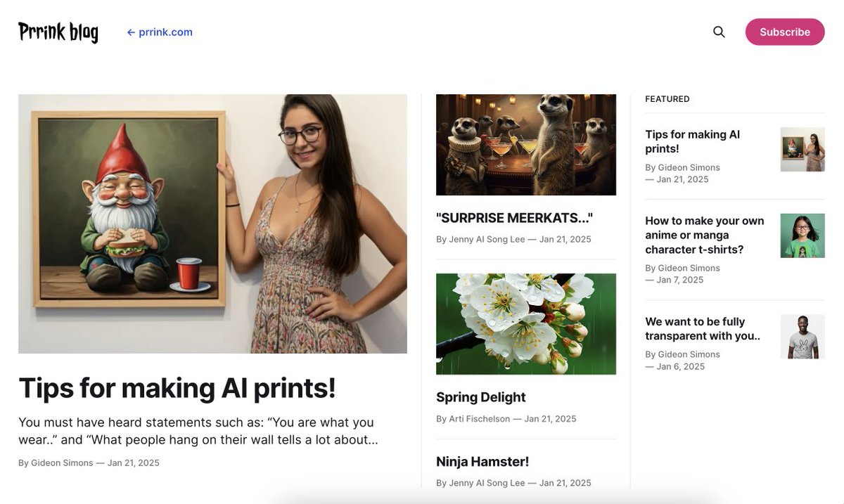Screen dimensions: 844x504
Task: Follow the prrink.com back link
Action: tap(160, 32)
